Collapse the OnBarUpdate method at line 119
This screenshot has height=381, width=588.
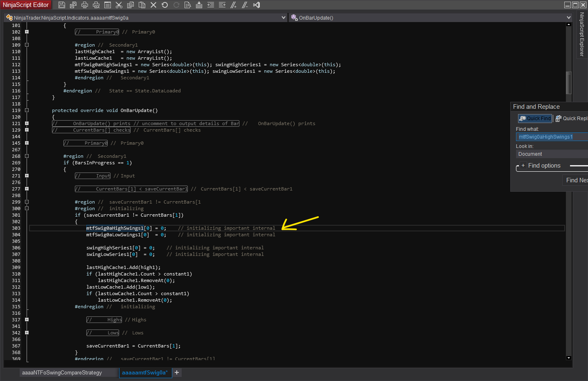coord(27,110)
